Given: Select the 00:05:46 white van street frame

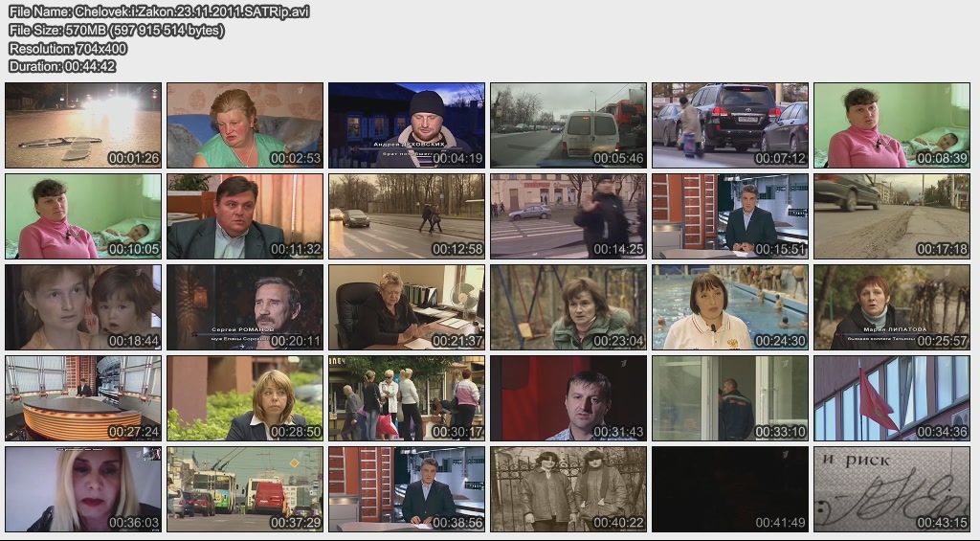Looking at the screenshot, I should [568, 125].
